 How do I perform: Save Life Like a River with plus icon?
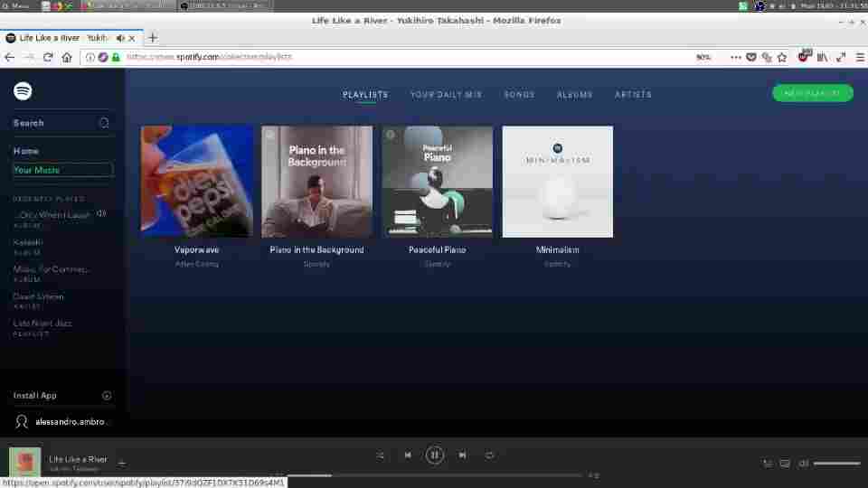[122, 464]
